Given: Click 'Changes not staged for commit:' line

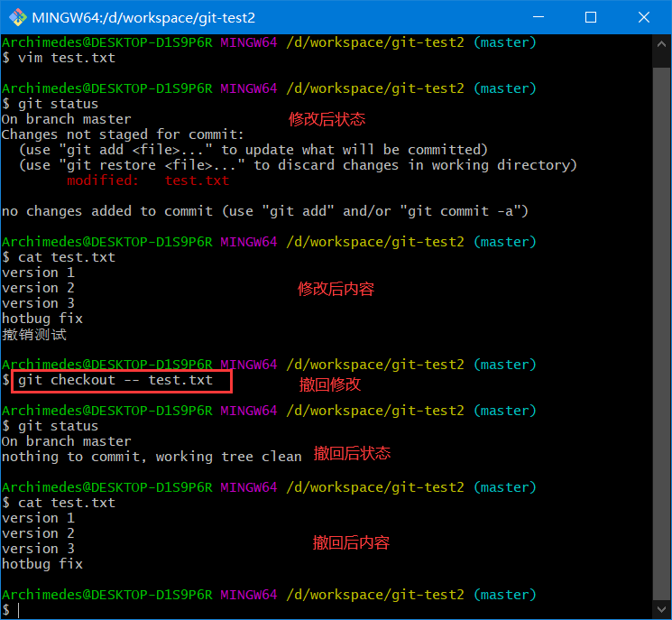Looking at the screenshot, I should [123, 134].
